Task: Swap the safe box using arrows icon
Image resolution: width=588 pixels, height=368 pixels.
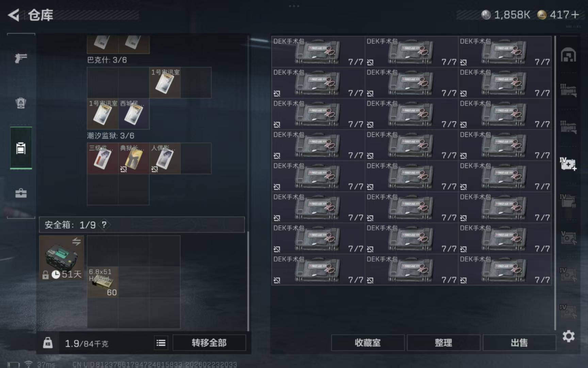Action: pyautogui.click(x=77, y=241)
